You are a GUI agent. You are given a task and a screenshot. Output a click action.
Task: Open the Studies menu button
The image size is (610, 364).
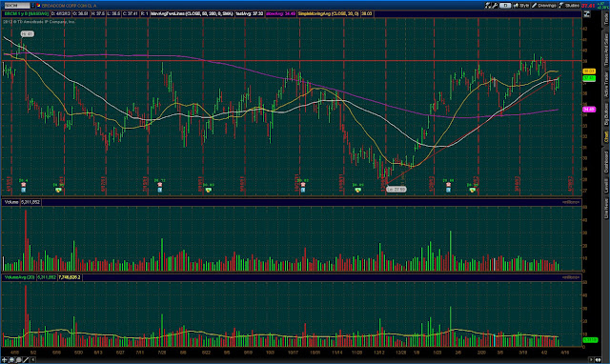tap(570, 6)
